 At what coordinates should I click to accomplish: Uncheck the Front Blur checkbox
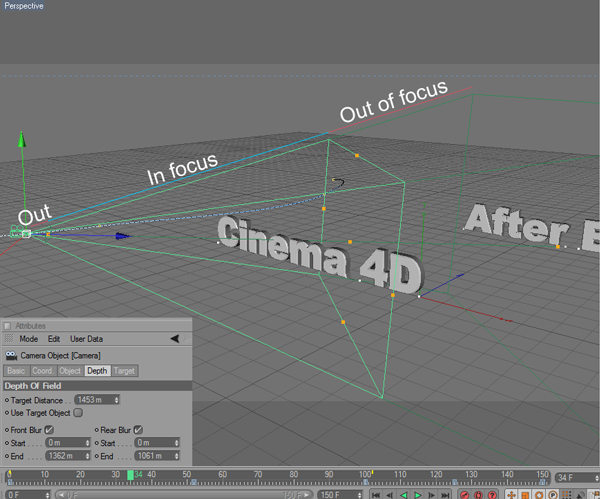[x=49, y=430]
